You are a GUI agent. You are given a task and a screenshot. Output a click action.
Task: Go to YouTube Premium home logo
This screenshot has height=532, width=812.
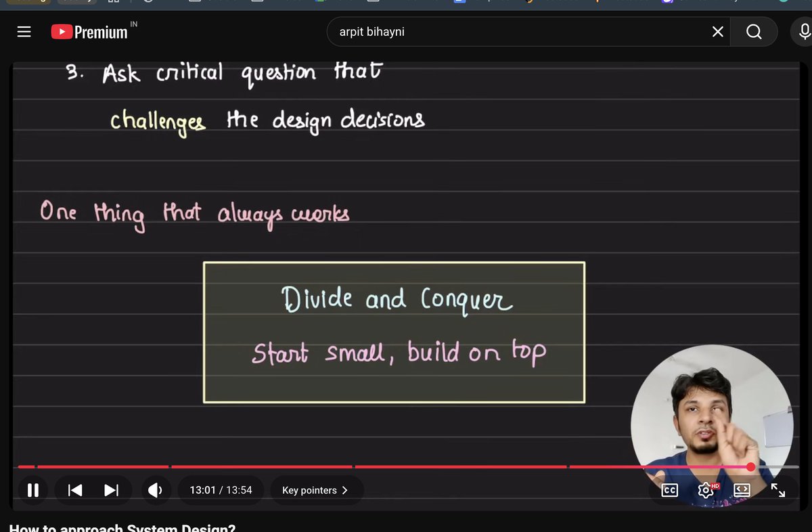coord(89,32)
